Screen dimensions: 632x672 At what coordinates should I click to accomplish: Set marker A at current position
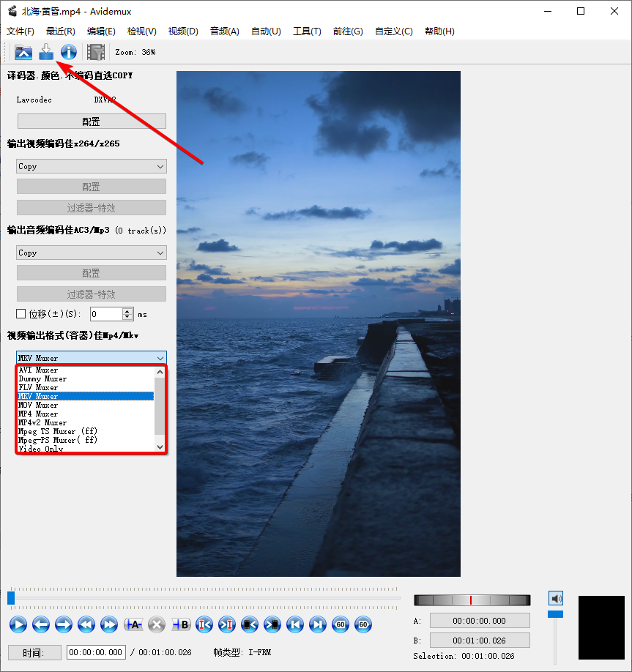pyautogui.click(x=133, y=624)
